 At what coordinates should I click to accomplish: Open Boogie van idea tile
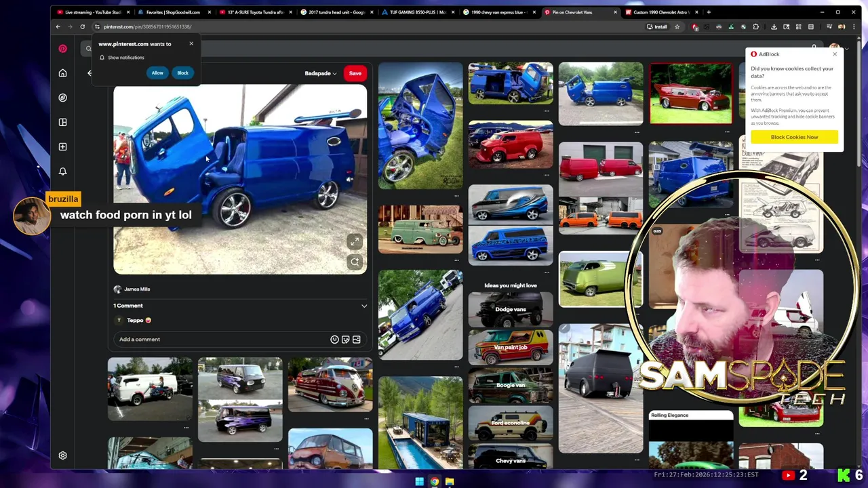tap(511, 385)
